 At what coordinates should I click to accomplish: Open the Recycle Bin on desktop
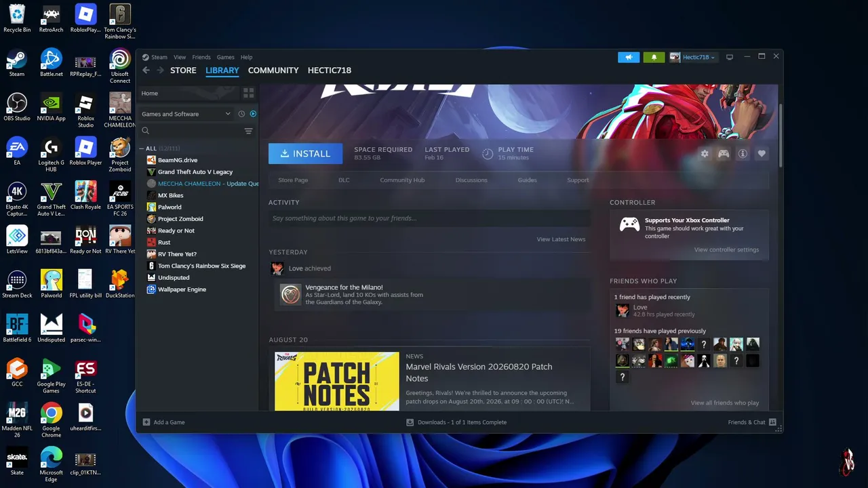[17, 18]
